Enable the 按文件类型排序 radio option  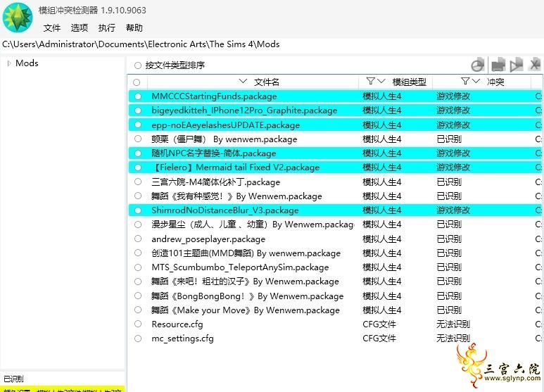[138, 65]
